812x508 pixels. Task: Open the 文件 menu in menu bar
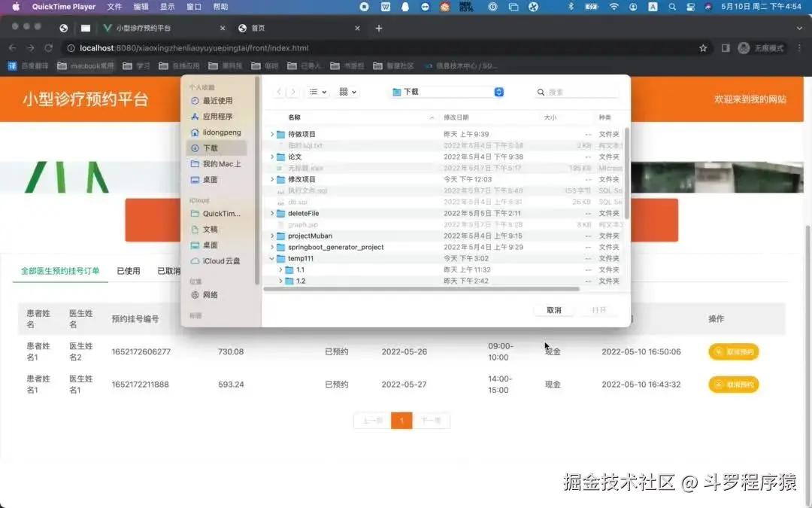(x=114, y=7)
